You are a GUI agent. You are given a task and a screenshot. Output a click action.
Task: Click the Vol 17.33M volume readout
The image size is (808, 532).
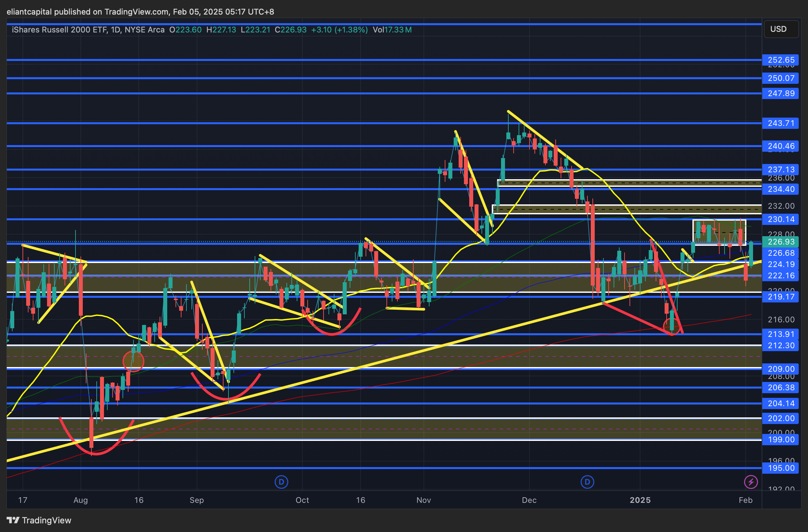coord(392,30)
